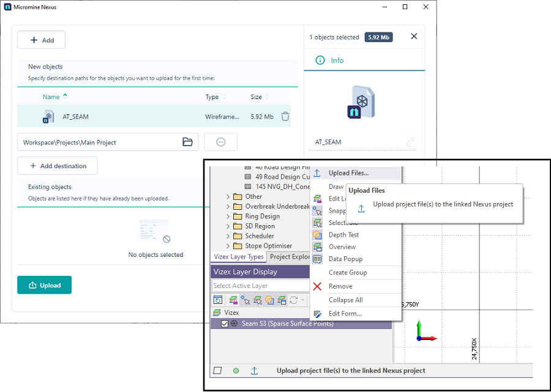Open the dropdown arrow beside the refresh icon
The image size is (551, 392).
[x=302, y=300]
